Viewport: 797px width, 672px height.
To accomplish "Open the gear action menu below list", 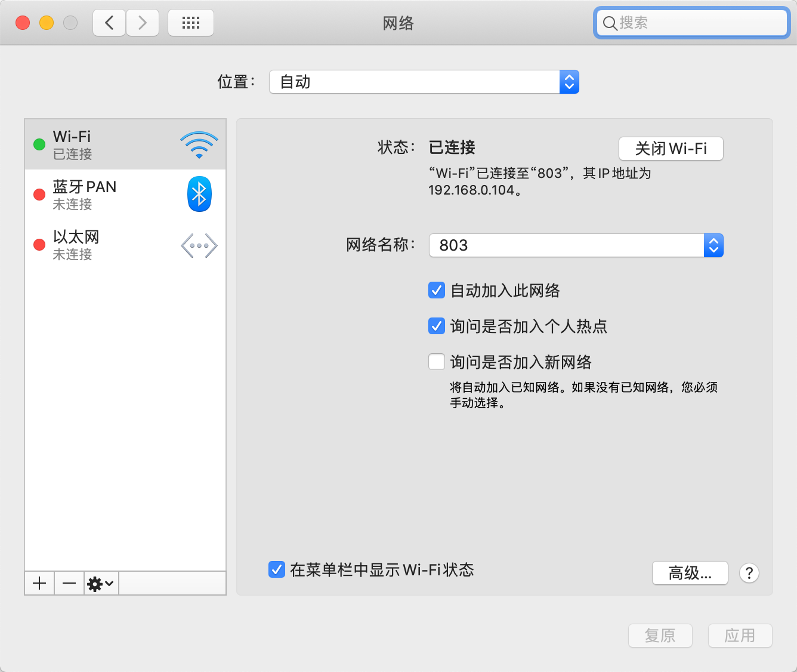I will coord(101,583).
